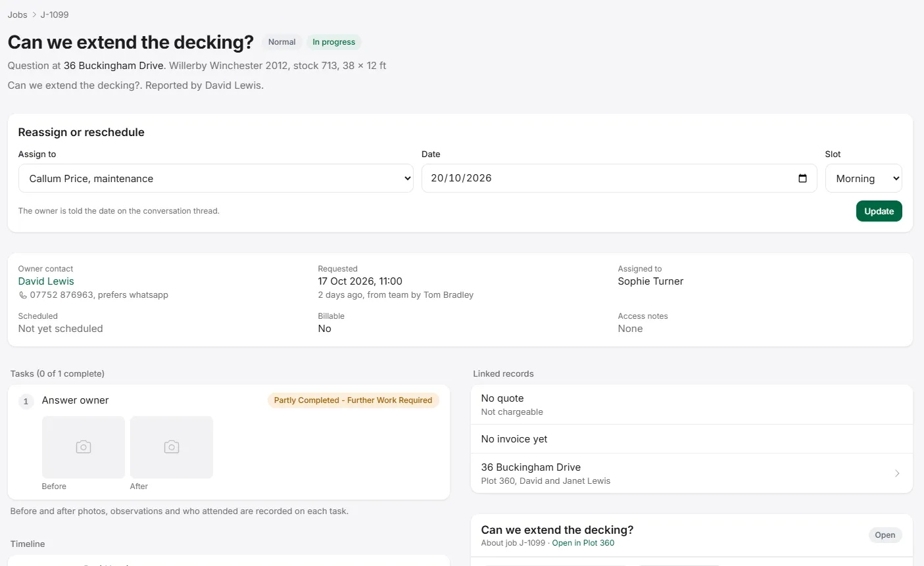The height and width of the screenshot is (566, 924).
Task: Click the Timeline section heading
Action: tap(28, 544)
